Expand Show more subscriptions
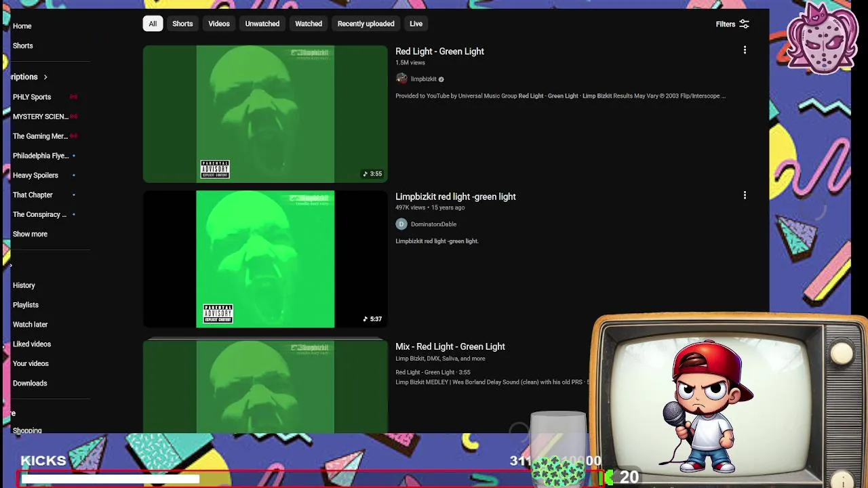Image resolution: width=868 pixels, height=488 pixels. point(30,234)
